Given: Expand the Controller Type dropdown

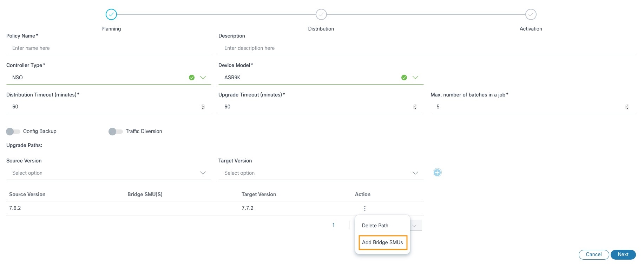Looking at the screenshot, I should coord(203,78).
